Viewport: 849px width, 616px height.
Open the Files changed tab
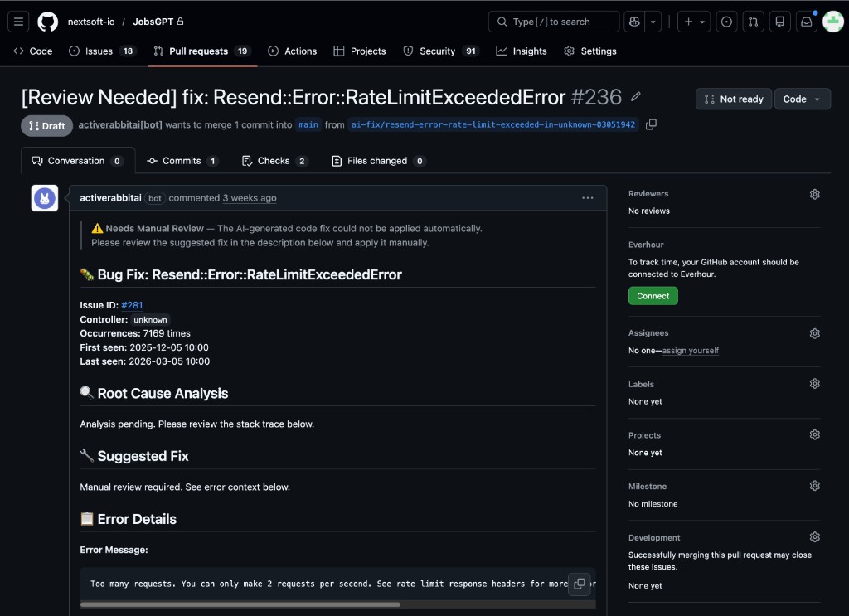click(x=378, y=161)
